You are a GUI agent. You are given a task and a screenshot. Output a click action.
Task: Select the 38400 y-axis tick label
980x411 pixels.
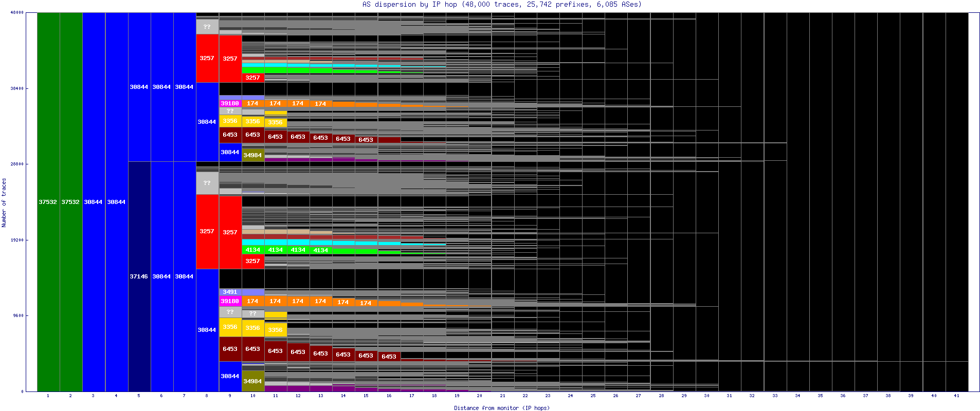[x=17, y=88]
